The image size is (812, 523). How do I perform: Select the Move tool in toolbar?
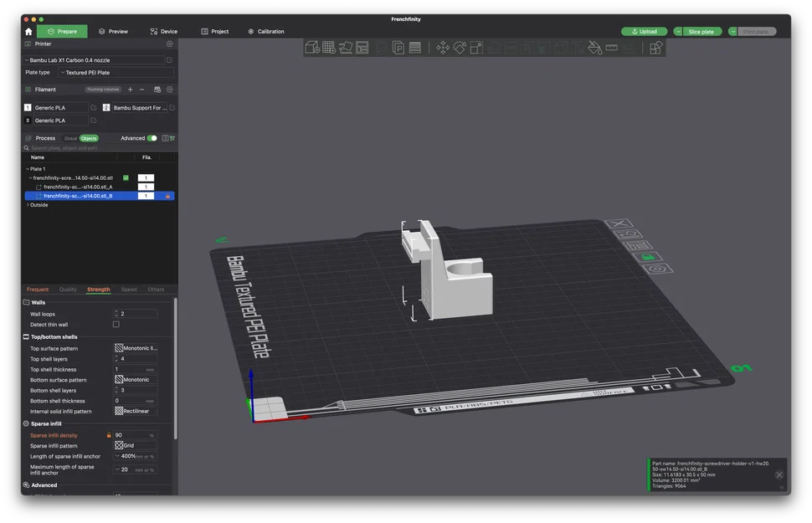click(x=443, y=48)
